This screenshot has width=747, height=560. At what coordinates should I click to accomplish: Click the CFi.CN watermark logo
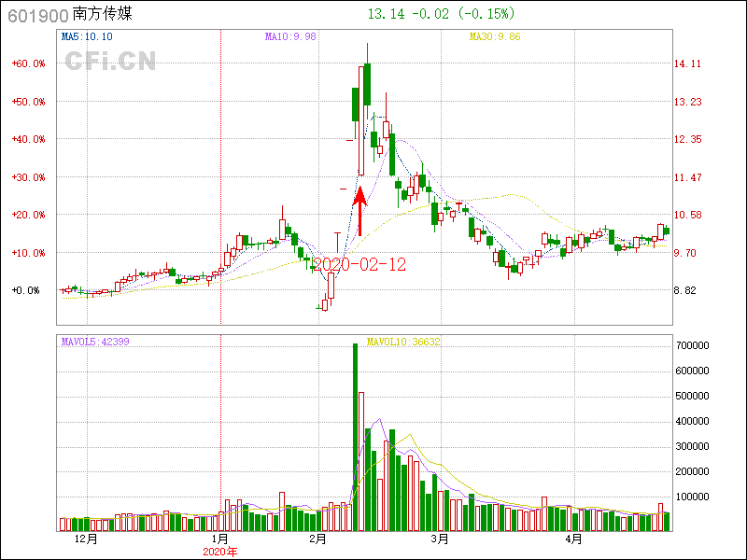point(109,62)
